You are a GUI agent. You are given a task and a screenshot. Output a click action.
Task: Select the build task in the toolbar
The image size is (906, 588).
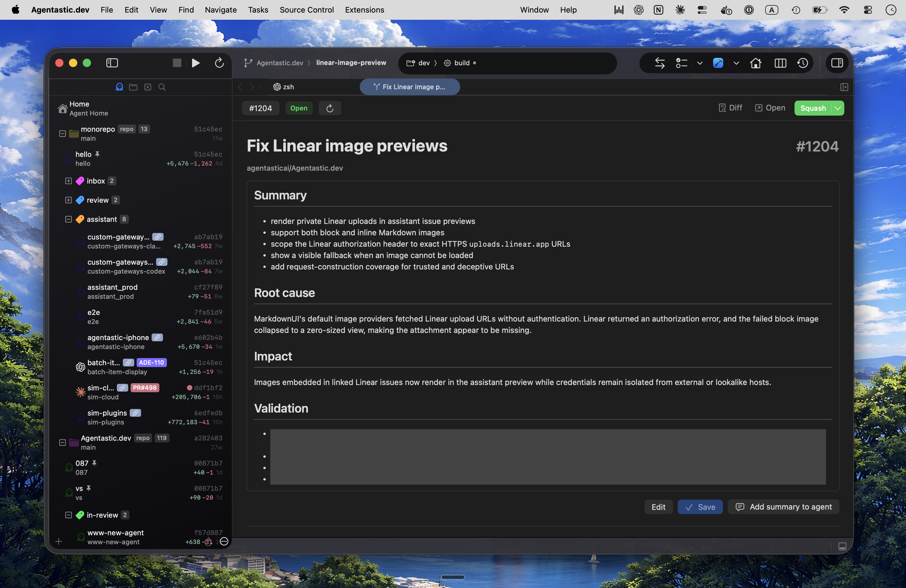click(x=457, y=63)
